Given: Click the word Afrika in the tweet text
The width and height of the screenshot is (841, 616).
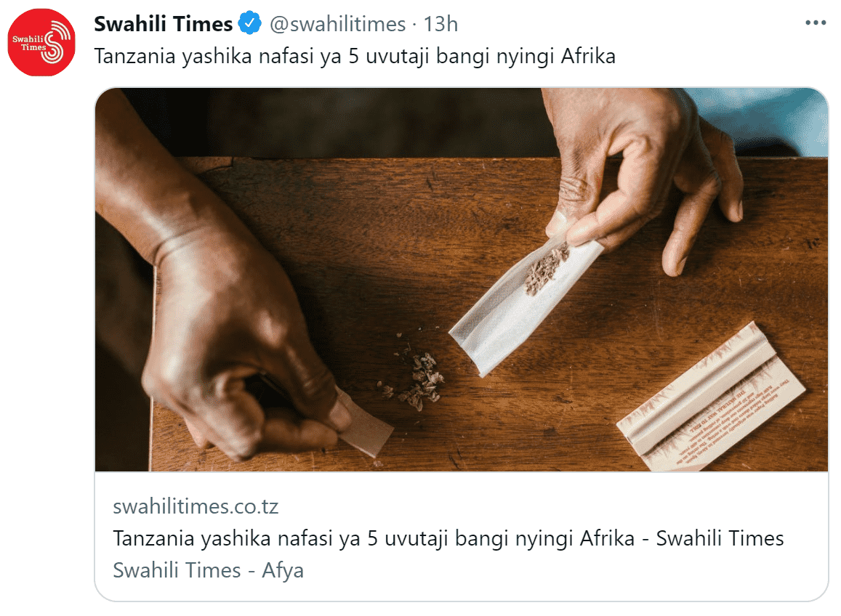Looking at the screenshot, I should point(588,56).
